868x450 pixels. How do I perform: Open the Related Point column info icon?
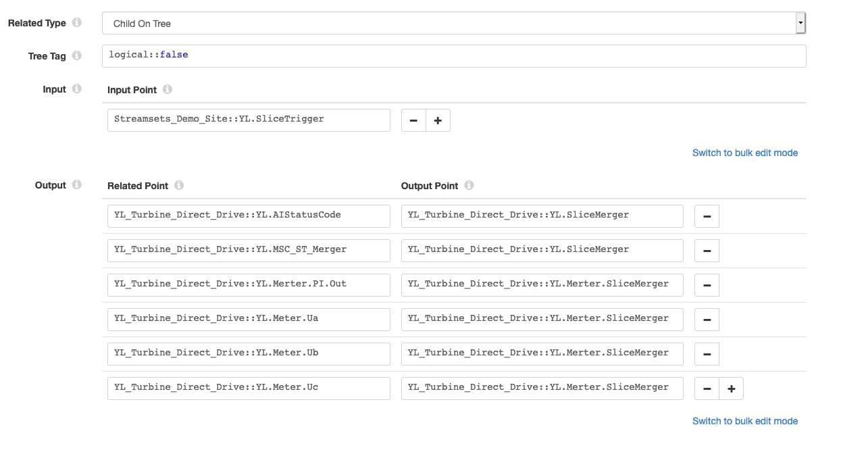(x=178, y=185)
